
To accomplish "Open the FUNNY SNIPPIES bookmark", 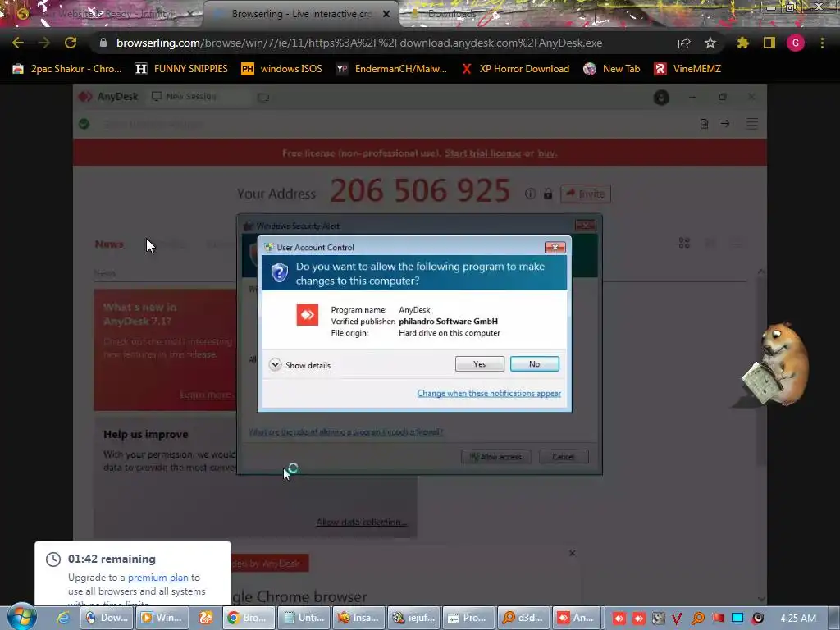I will click(x=181, y=69).
